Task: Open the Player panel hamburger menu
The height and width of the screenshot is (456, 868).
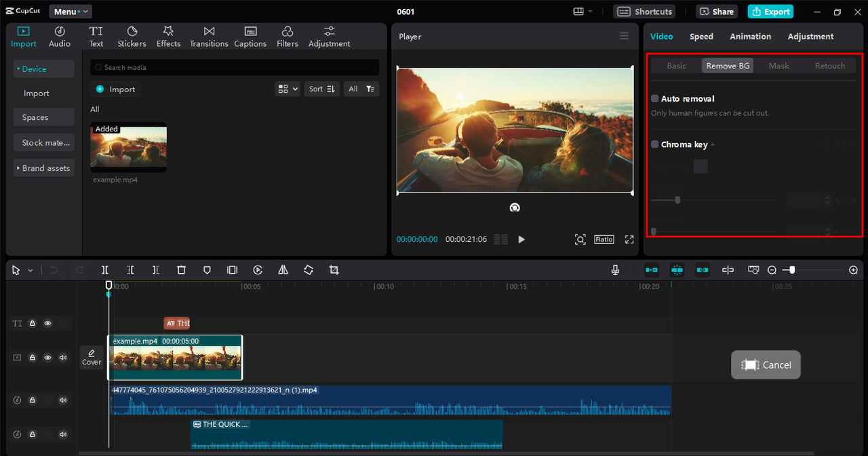Action: 625,37
